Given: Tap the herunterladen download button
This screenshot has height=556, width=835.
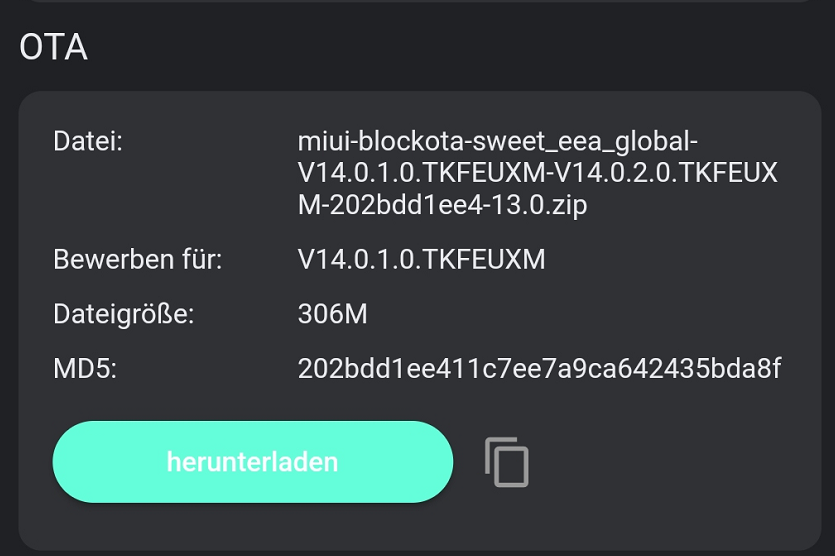Looking at the screenshot, I should [x=252, y=462].
